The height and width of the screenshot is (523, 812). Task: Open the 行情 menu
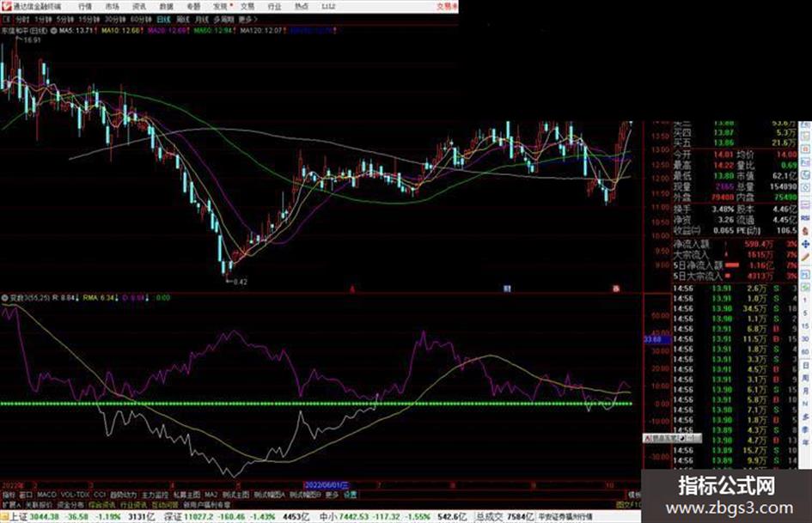85,6
